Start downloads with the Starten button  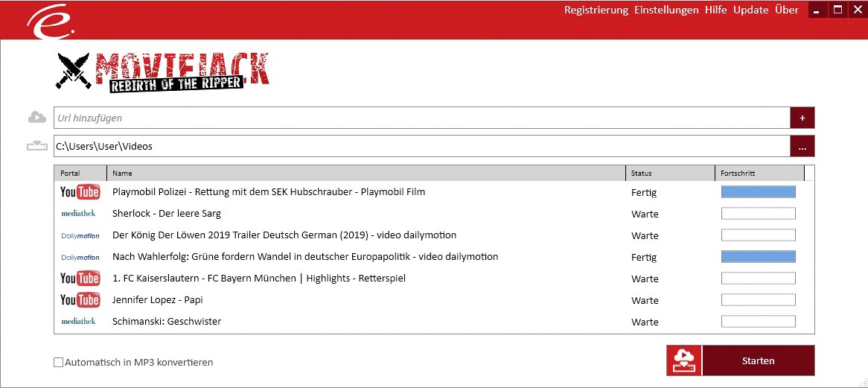[759, 361]
